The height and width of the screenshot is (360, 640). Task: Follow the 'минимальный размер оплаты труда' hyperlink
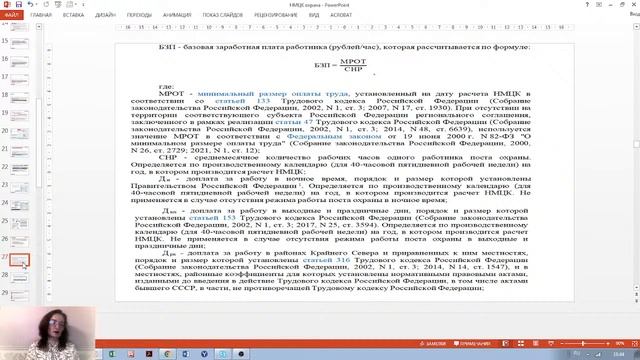pyautogui.click(x=273, y=94)
